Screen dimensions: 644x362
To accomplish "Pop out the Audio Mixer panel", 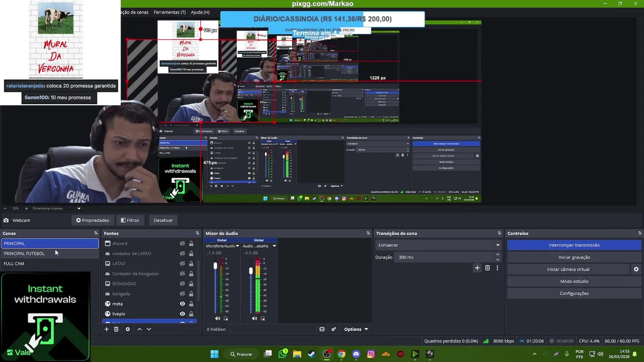I will [x=368, y=233].
